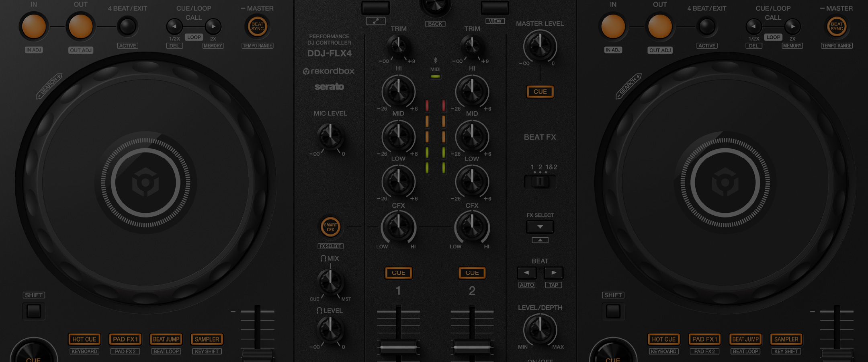The height and width of the screenshot is (362, 868).
Task: Click the BEAT right arrow button
Action: 554,273
